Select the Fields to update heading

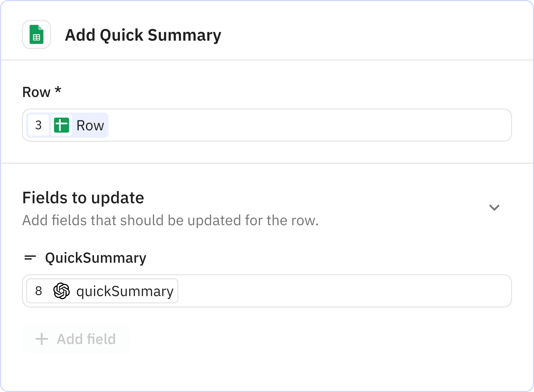[x=83, y=198]
